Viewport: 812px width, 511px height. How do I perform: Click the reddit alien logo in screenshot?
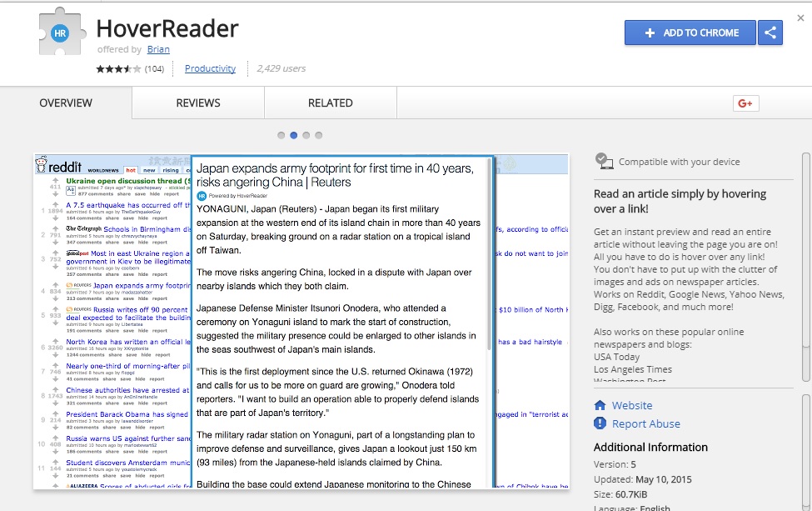click(x=41, y=164)
